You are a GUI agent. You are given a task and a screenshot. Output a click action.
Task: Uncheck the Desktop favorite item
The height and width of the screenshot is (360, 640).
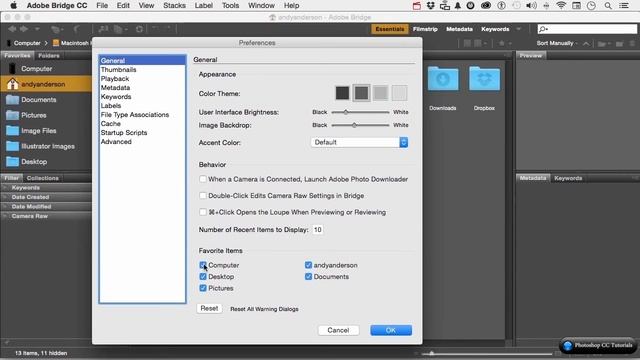point(203,276)
